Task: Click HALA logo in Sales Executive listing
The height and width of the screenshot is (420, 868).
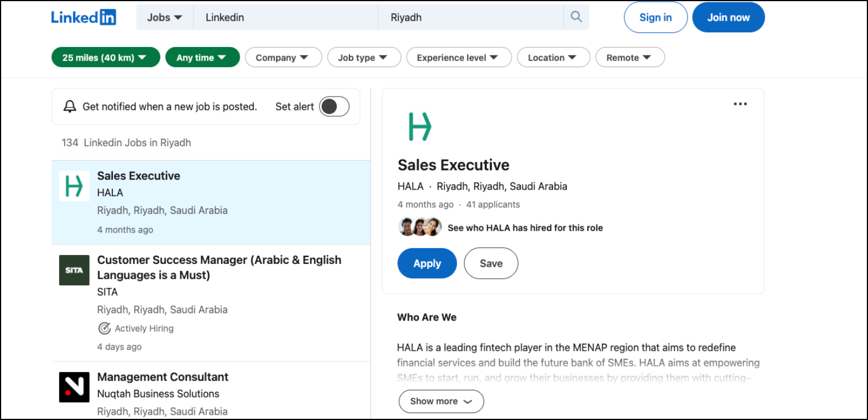Action: tap(74, 186)
